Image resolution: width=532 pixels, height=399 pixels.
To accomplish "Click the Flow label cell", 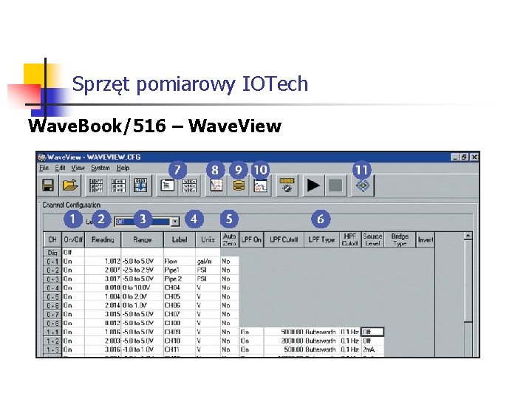I will (x=180, y=262).
